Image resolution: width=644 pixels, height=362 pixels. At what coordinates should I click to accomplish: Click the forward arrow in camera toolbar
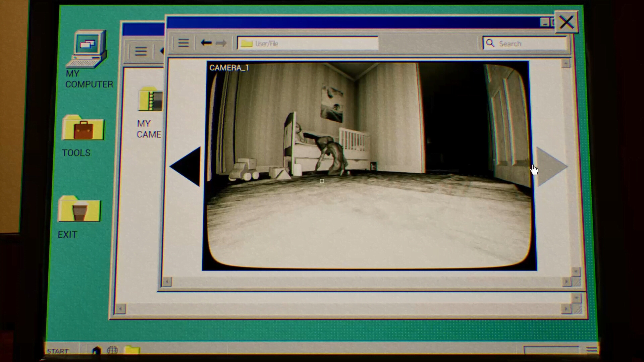(221, 43)
